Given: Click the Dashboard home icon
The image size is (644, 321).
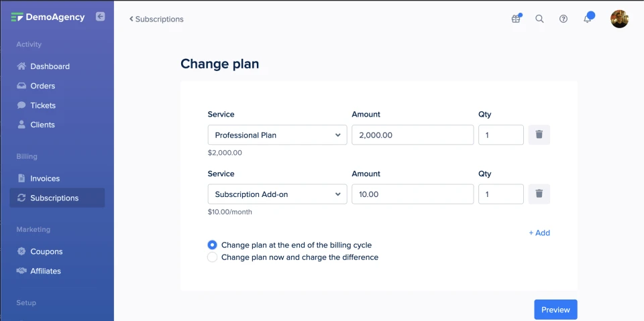Looking at the screenshot, I should [21, 66].
